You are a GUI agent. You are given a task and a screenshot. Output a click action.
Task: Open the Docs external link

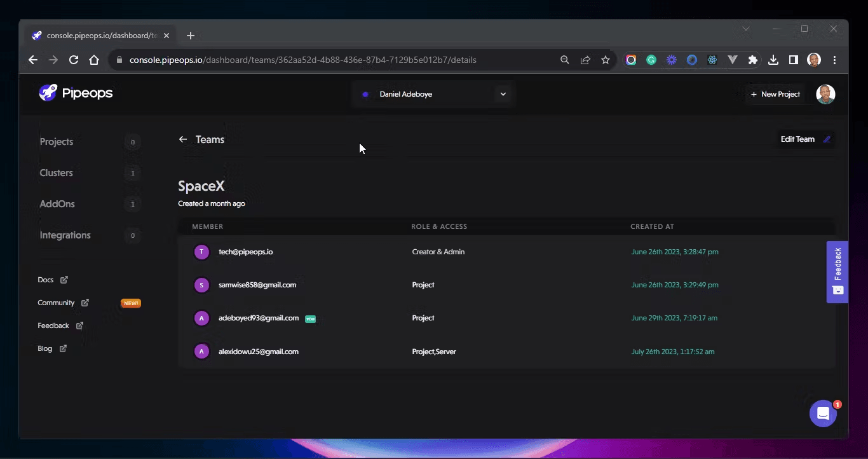(53, 280)
